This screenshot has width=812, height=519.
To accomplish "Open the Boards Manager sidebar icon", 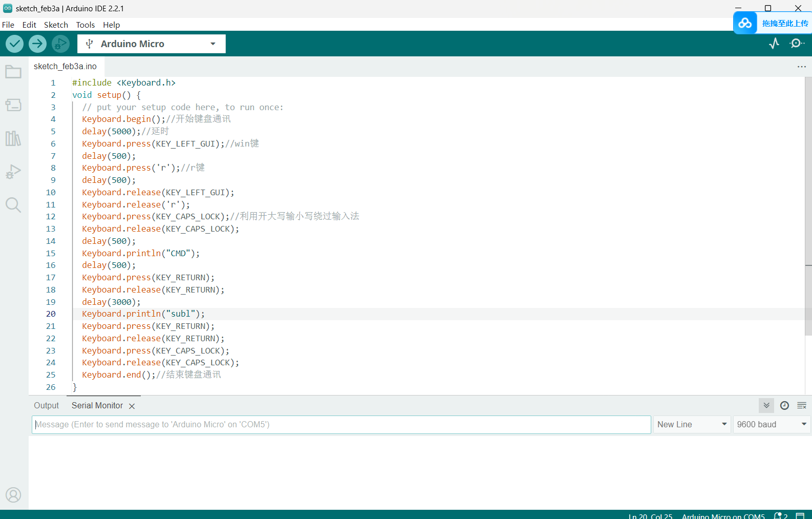I will [x=13, y=105].
